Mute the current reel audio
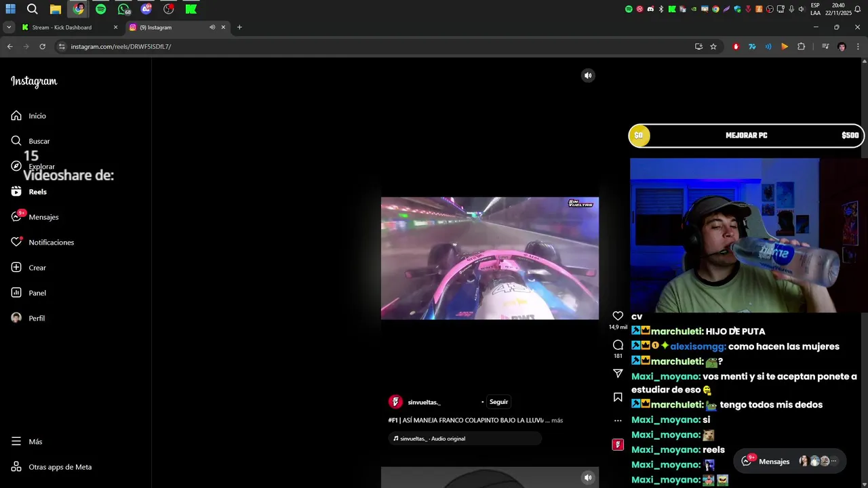Image resolution: width=868 pixels, height=488 pixels. point(588,75)
